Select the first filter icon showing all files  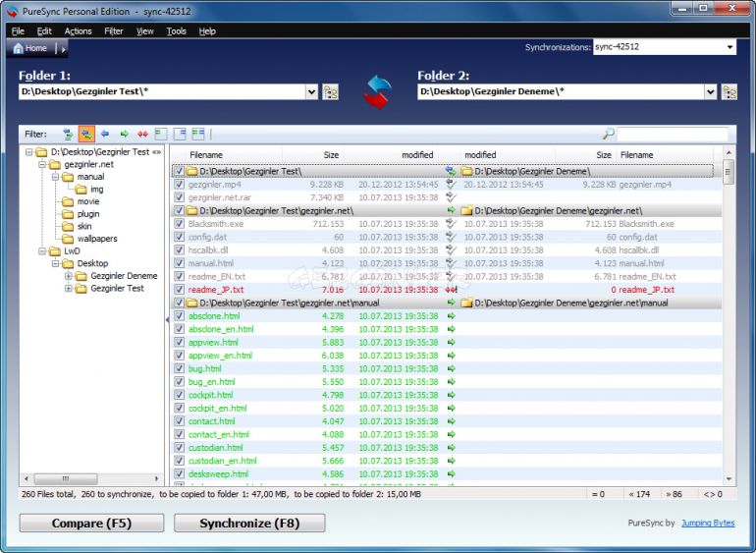coord(68,134)
